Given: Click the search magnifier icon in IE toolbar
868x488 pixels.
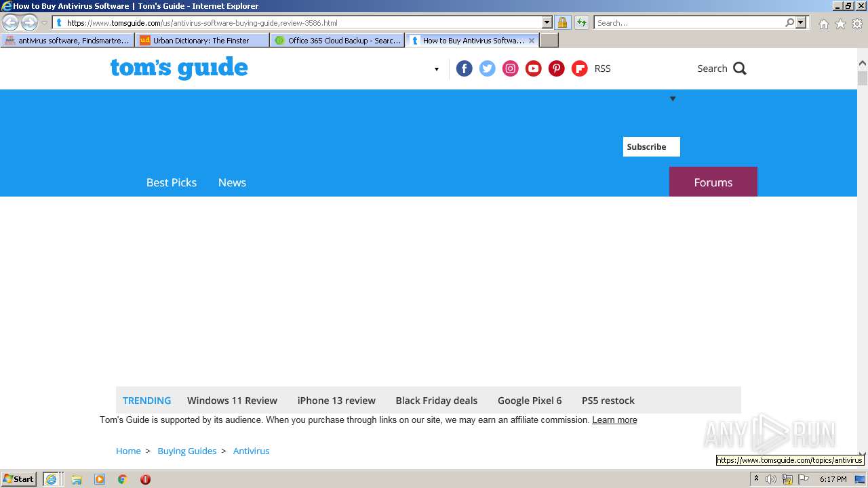Looking at the screenshot, I should [789, 22].
